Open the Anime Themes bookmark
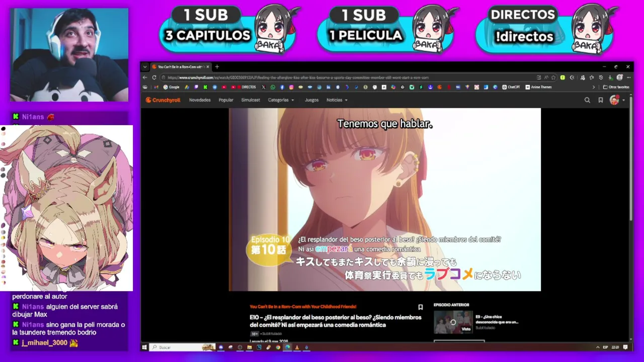Viewport: 644px width, 362px height. coord(538,87)
